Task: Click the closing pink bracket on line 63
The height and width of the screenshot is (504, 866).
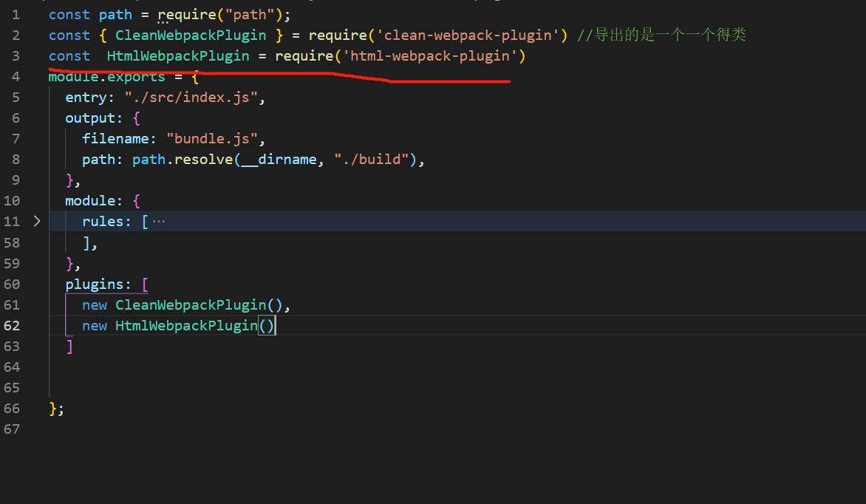Action: (69, 347)
